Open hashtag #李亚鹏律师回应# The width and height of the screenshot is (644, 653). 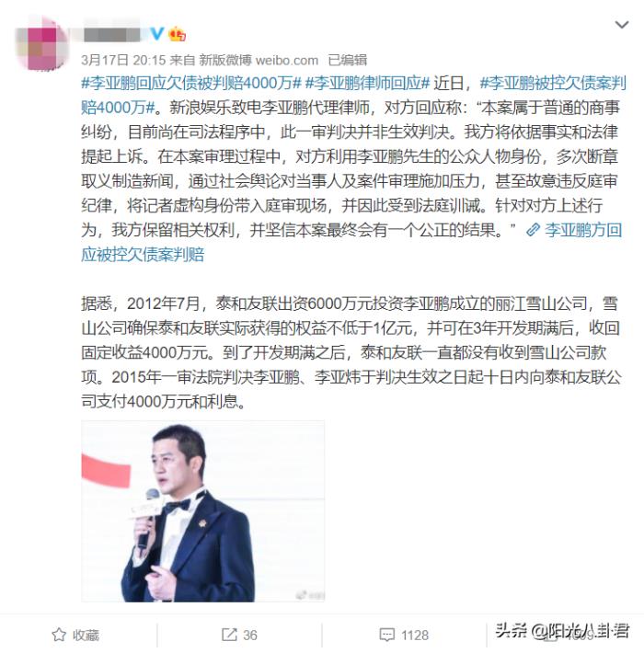point(367,83)
